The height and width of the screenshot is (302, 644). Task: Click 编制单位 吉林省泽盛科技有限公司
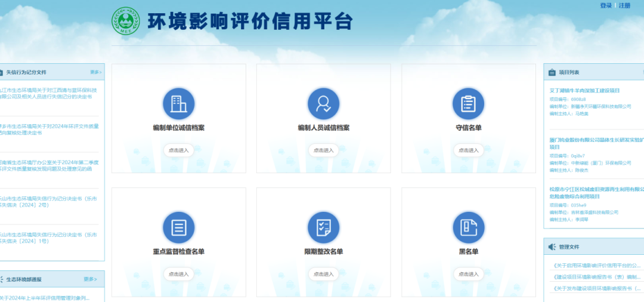pyautogui.click(x=584, y=212)
